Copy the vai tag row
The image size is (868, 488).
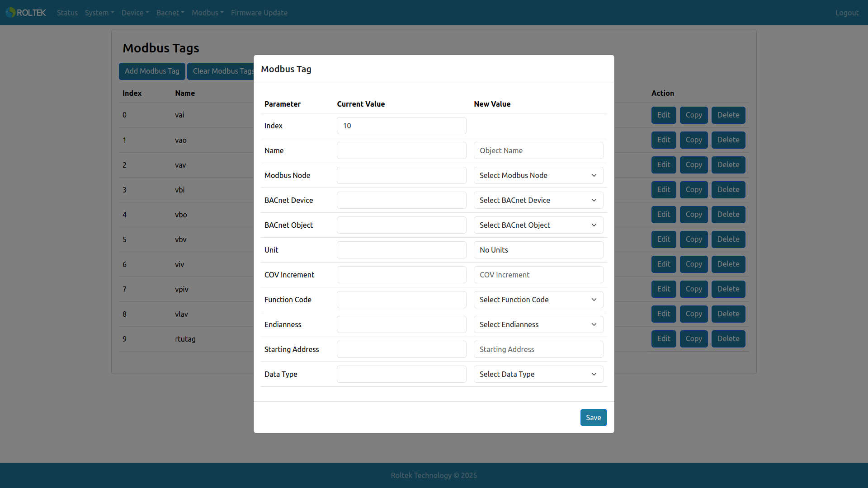pyautogui.click(x=693, y=115)
